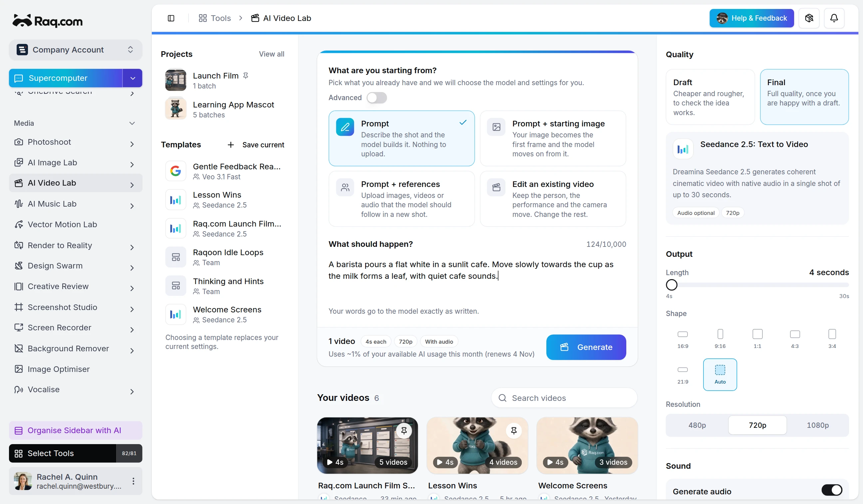Select 1080p resolution tab
Screen dimensions: 863x504
pos(817,425)
